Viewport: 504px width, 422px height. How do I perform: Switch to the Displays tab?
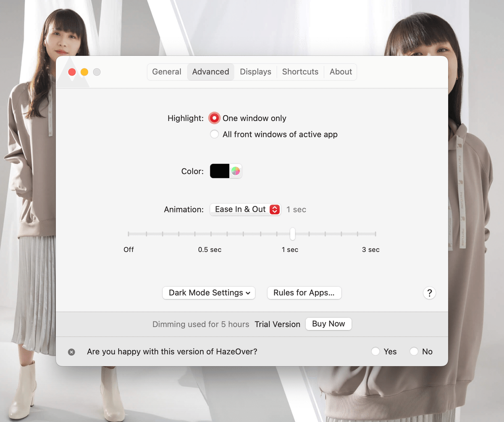point(255,72)
